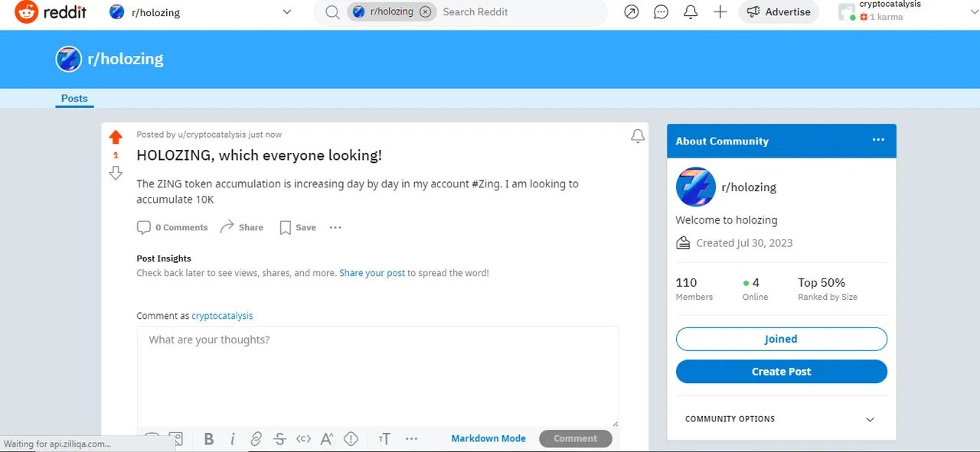980x452 pixels.
Task: Click the What are your thoughts box
Action: [378, 376]
